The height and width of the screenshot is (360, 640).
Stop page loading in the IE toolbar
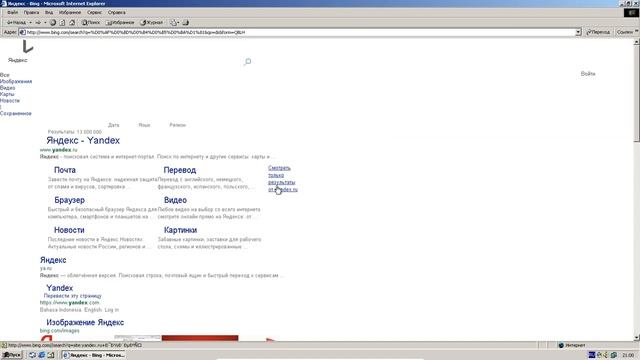pyautogui.click(x=53, y=22)
